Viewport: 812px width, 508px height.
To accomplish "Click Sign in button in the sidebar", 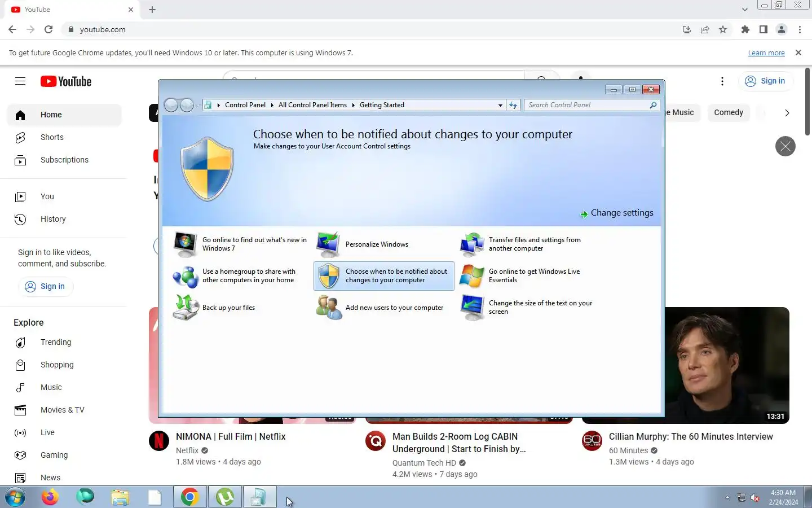I will [x=46, y=286].
